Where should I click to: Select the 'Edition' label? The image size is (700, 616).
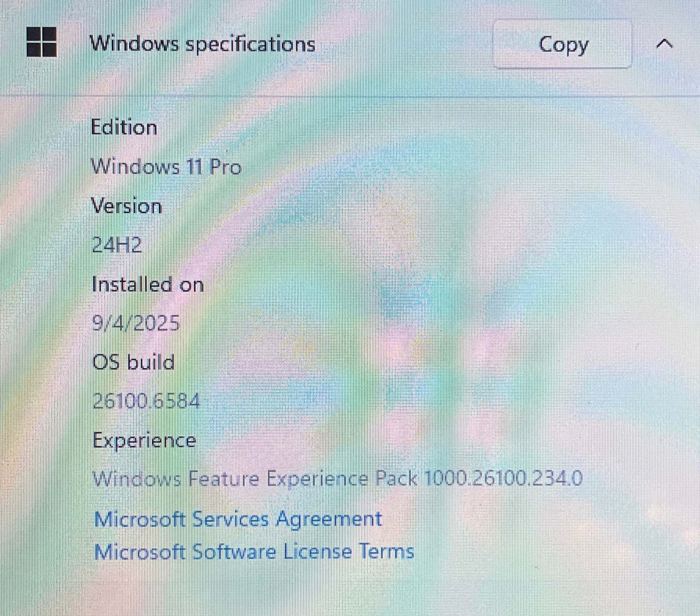(124, 128)
